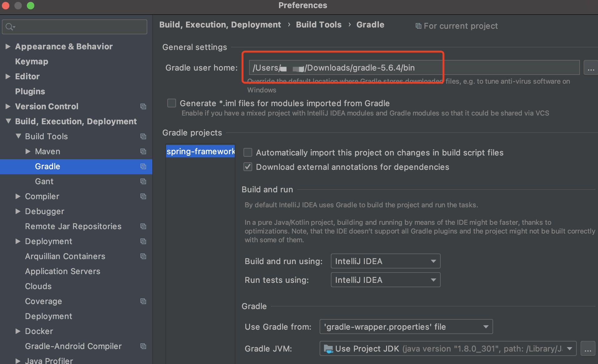This screenshot has width=598, height=364.
Task: Click project-level icon next to Coverage
Action: [143, 301]
